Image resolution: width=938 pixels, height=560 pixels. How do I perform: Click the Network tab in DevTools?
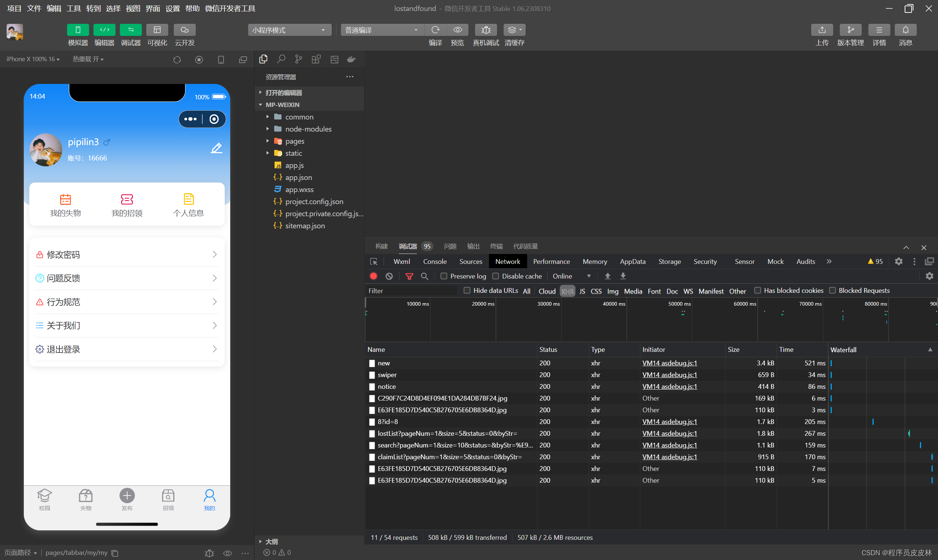pyautogui.click(x=507, y=261)
